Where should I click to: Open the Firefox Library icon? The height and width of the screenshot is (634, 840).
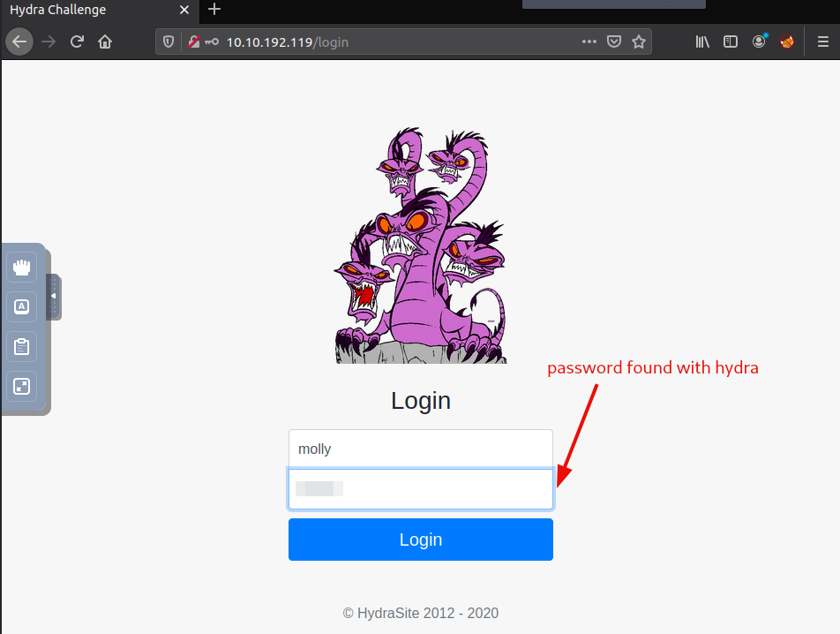(701, 42)
